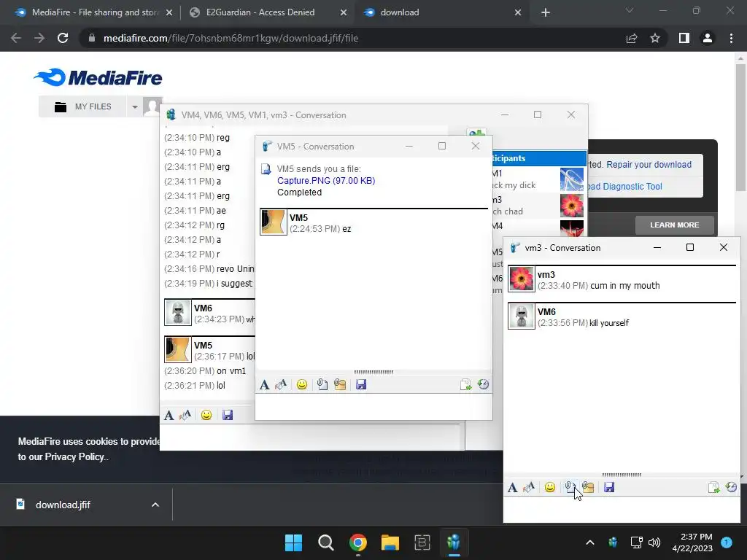The image size is (747, 560).
Task: Open text color picker in group conversation
Action: [185, 415]
